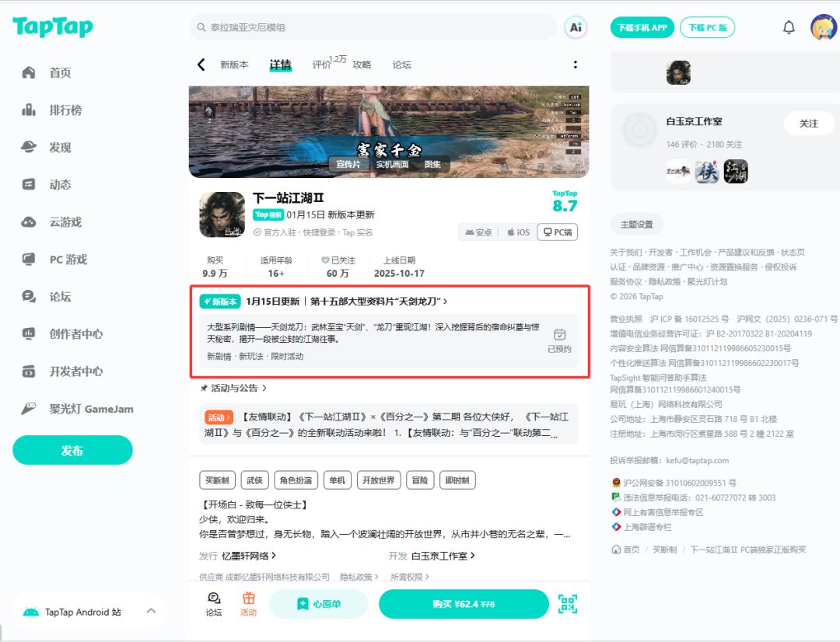Expand the TapTap Android 站 switcher
This screenshot has height=642, width=840.
(152, 611)
